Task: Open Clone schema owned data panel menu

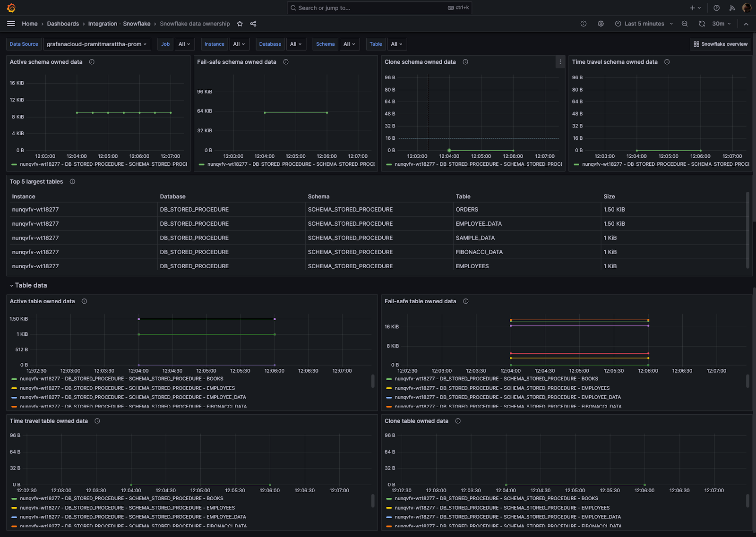Action: (560, 61)
